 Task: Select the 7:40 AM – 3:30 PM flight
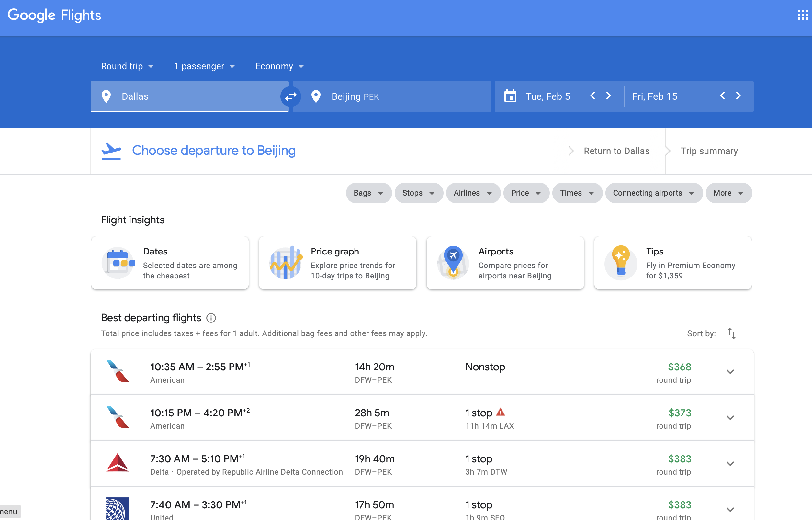[x=422, y=504]
